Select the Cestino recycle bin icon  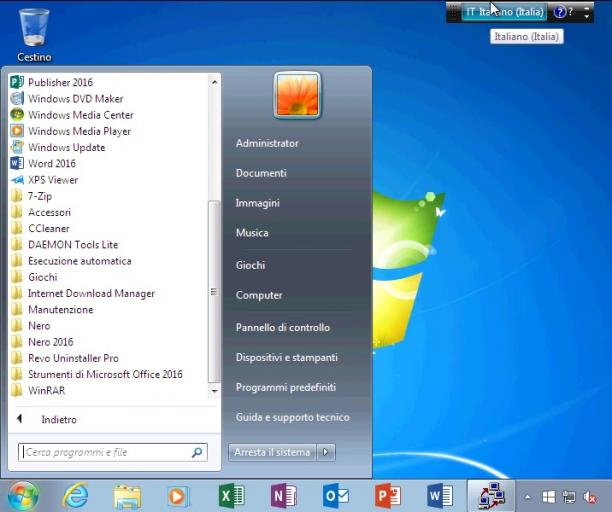[34, 35]
